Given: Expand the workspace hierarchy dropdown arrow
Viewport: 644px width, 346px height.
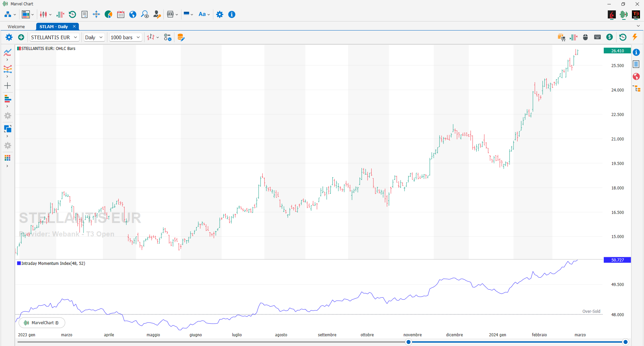Looking at the screenshot, I should [15, 15].
